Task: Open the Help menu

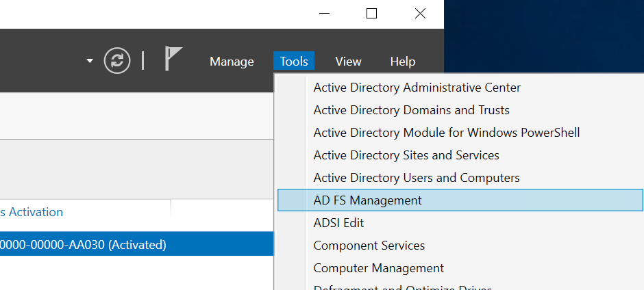Action: (403, 62)
